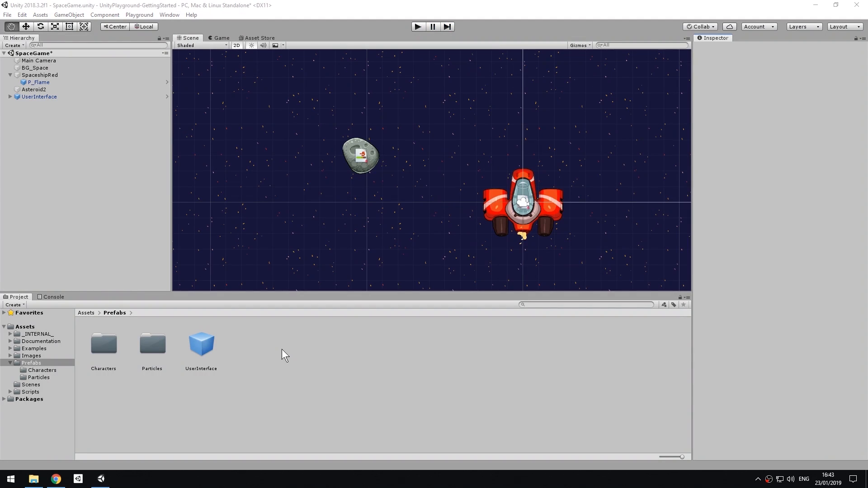This screenshot has height=488, width=868.
Task: Toggle 2D scene view mode
Action: (236, 45)
